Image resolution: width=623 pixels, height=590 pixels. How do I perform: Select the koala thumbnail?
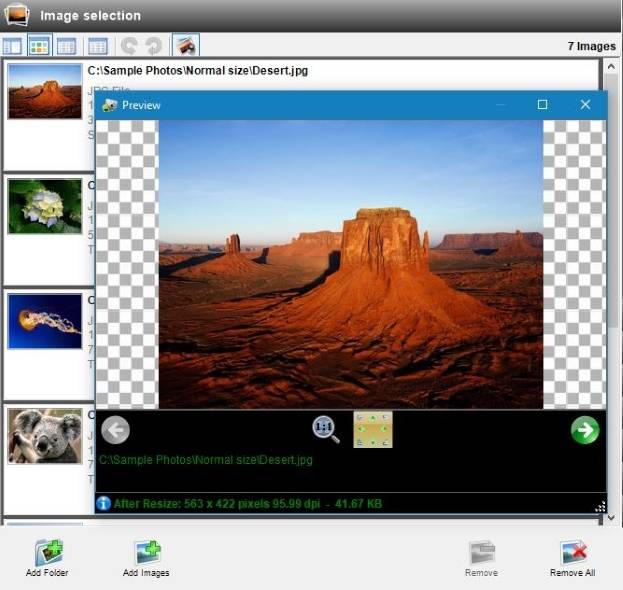(x=45, y=436)
